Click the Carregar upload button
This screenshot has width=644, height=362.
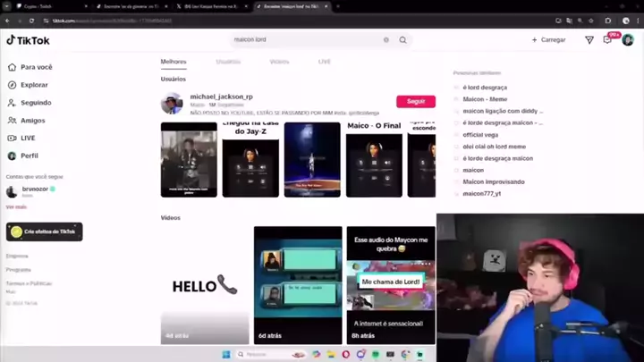tap(548, 40)
